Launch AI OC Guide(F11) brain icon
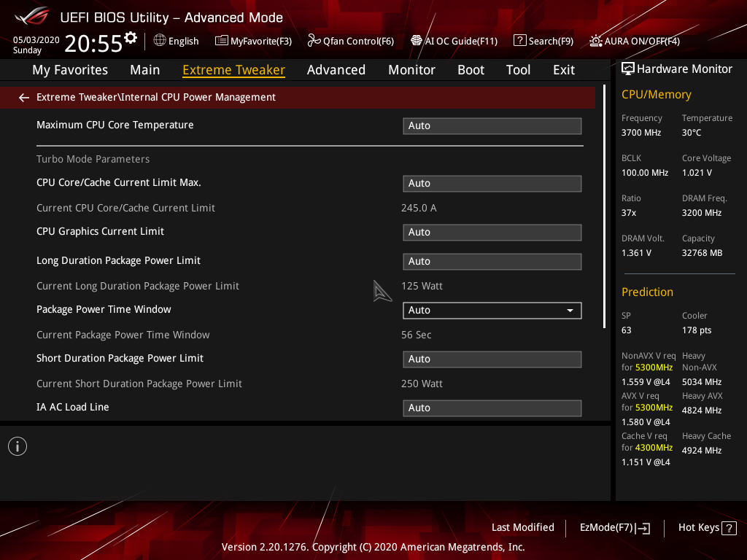 tap(417, 41)
